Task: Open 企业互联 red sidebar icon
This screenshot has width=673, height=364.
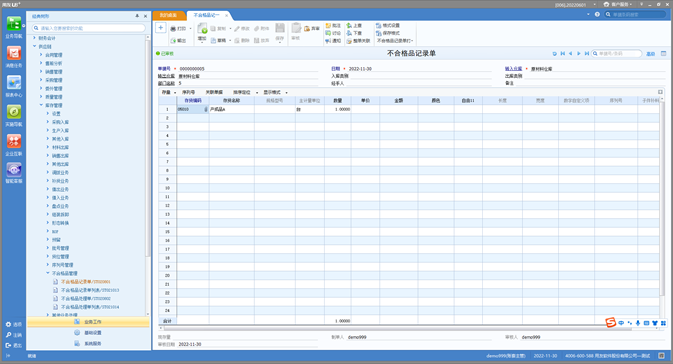Action: (14, 141)
